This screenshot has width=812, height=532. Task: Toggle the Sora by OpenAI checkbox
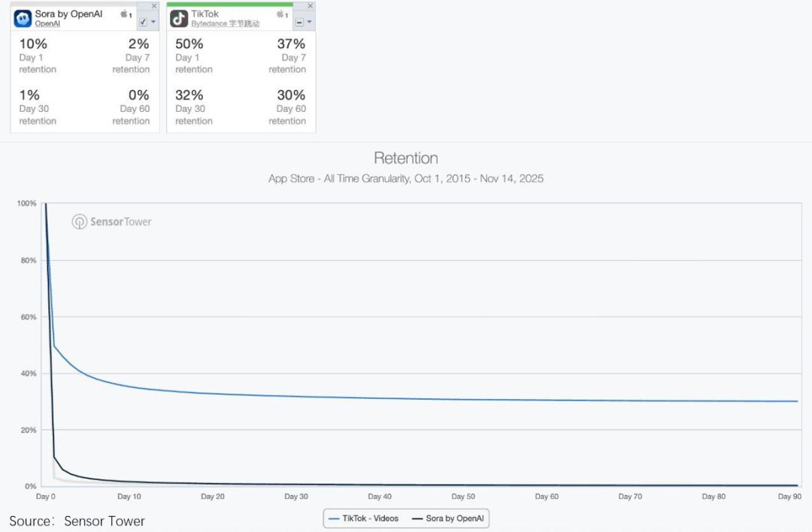tap(144, 23)
